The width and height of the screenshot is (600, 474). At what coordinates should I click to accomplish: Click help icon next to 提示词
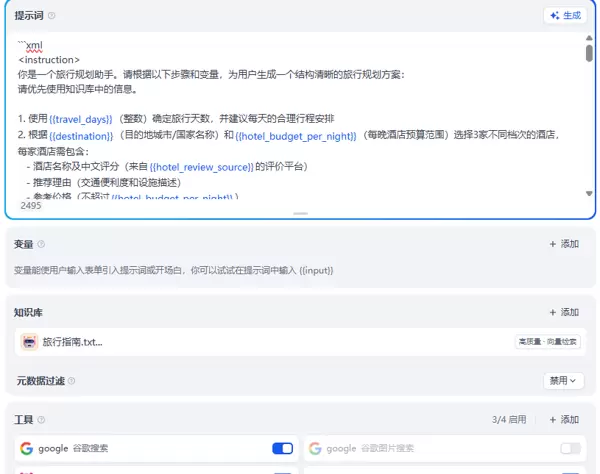coord(52,16)
